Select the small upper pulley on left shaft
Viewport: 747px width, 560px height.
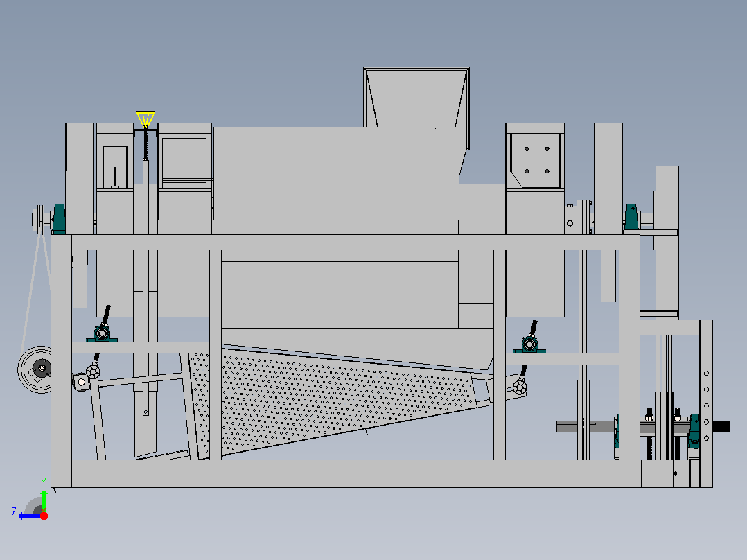pyautogui.click(x=39, y=219)
